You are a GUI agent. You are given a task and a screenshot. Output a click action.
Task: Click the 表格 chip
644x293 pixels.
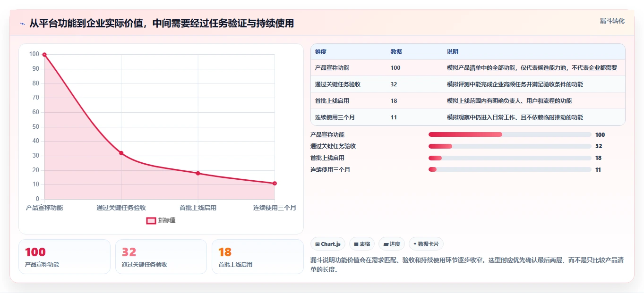click(362, 244)
